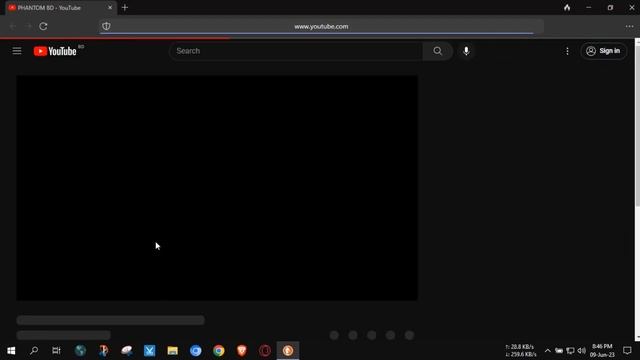Start voice search with the microphone
This screenshot has width=640, height=360.
click(466, 51)
